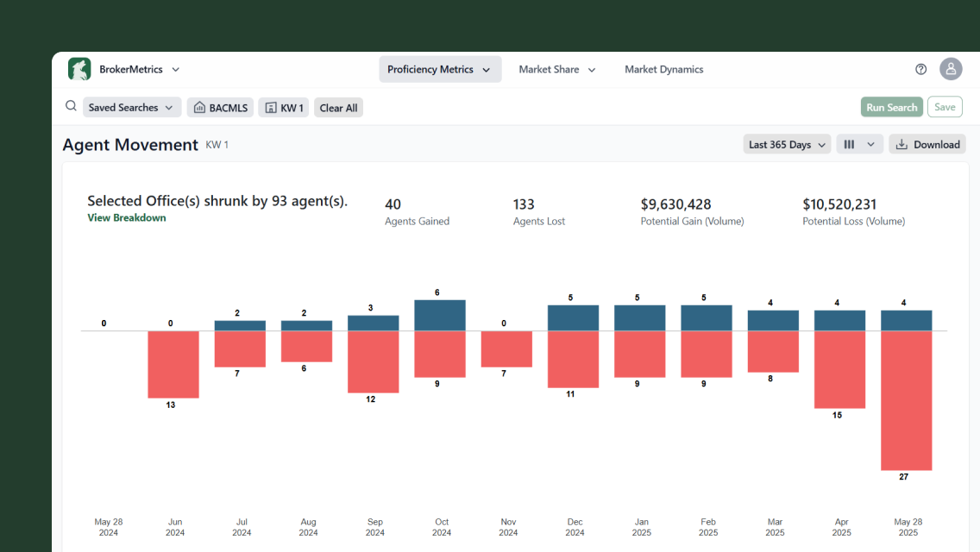Select the blue Dec 2024 bar labeled 5
This screenshot has height=552, width=980.
[573, 317]
